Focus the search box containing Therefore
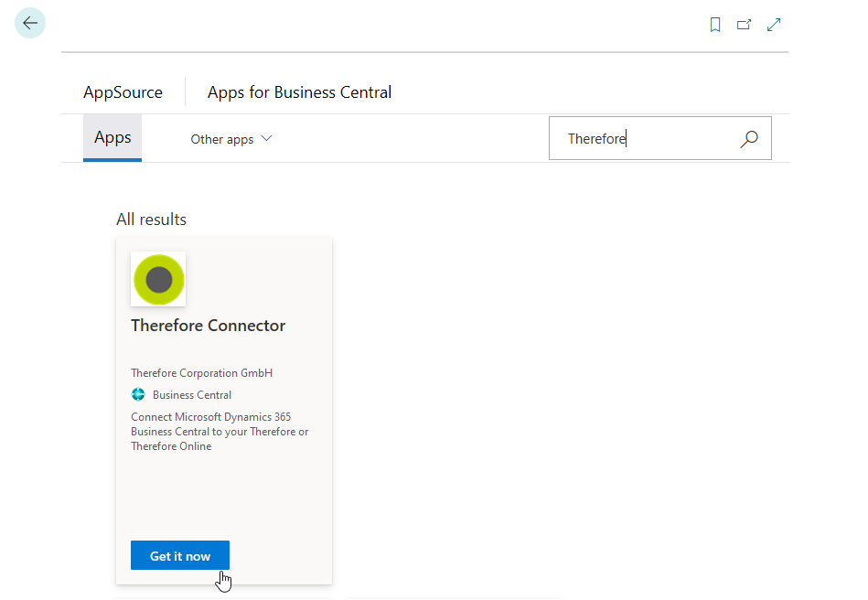The width and height of the screenshot is (868, 600). [659, 138]
